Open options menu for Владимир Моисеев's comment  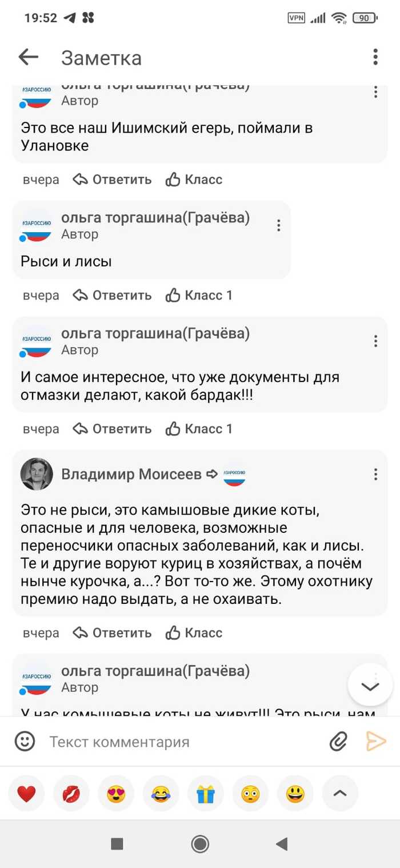coord(375,474)
